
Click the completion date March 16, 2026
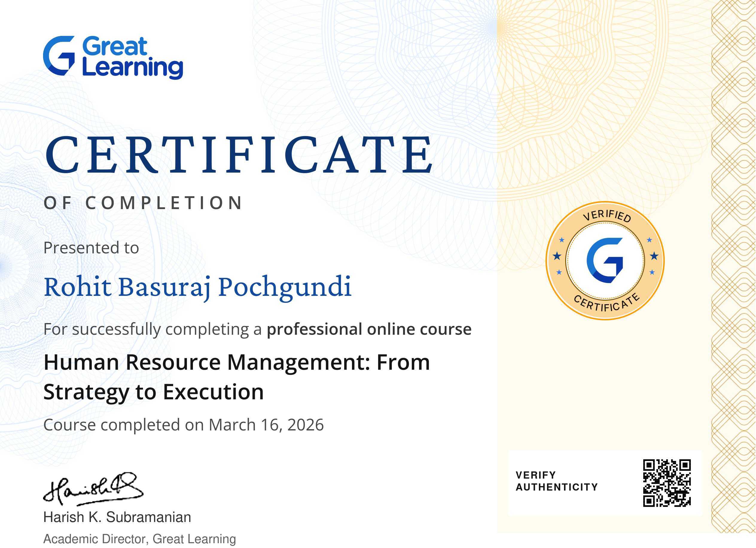(266, 425)
